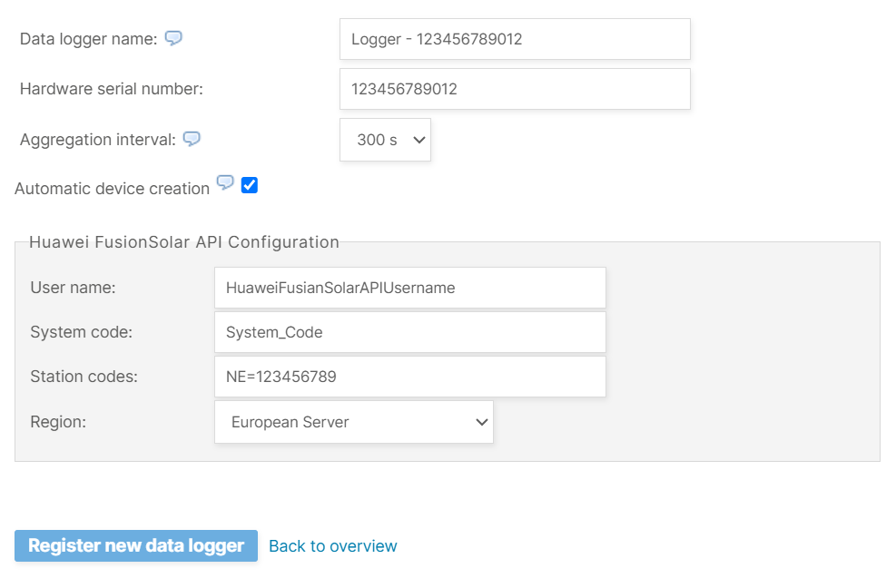Click the Aggregation interval label text
Image resolution: width=896 pixels, height=588 pixels.
[98, 140]
